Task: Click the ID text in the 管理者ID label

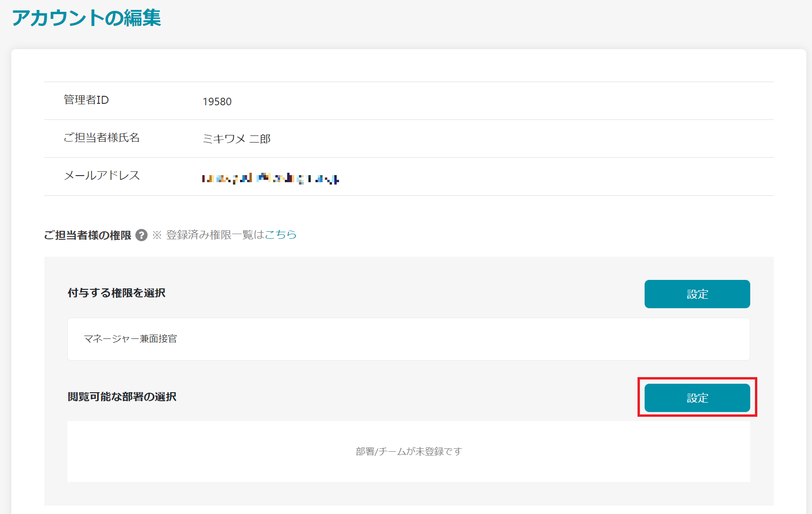Action: pos(103,100)
